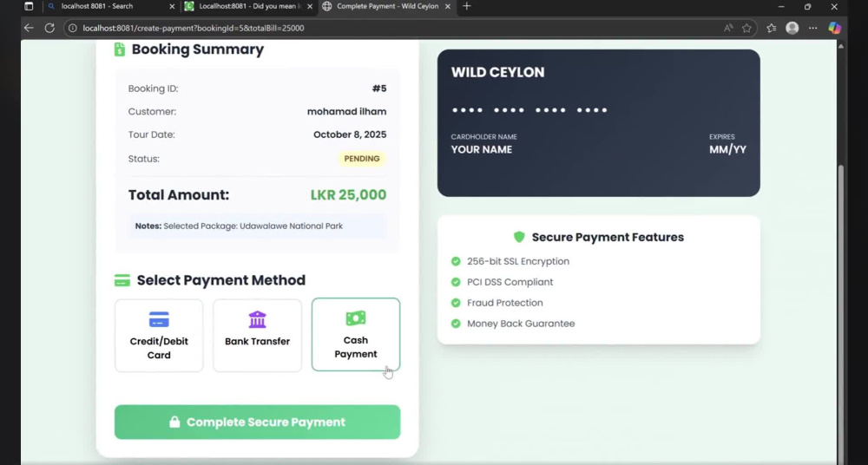Image resolution: width=868 pixels, height=465 pixels.
Task: Click the Total Amount label
Action: (179, 195)
